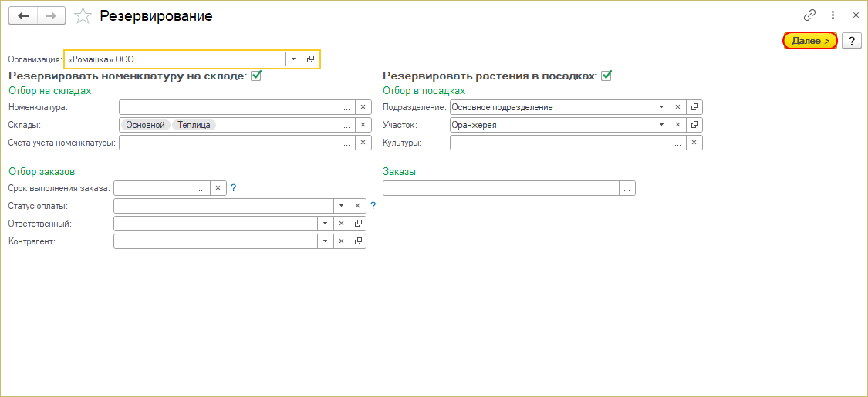Image resolution: width=868 pixels, height=397 pixels.
Task: Clear the Культуры field
Action: [694, 143]
